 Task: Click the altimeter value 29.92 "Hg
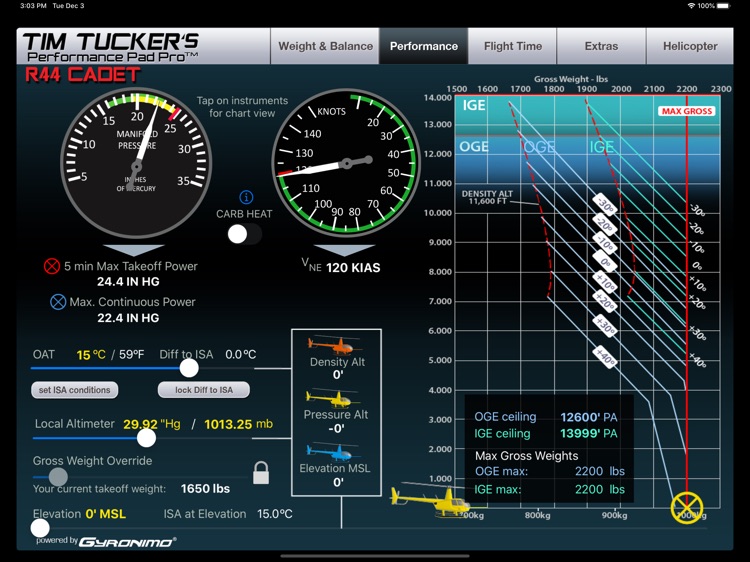click(x=152, y=424)
